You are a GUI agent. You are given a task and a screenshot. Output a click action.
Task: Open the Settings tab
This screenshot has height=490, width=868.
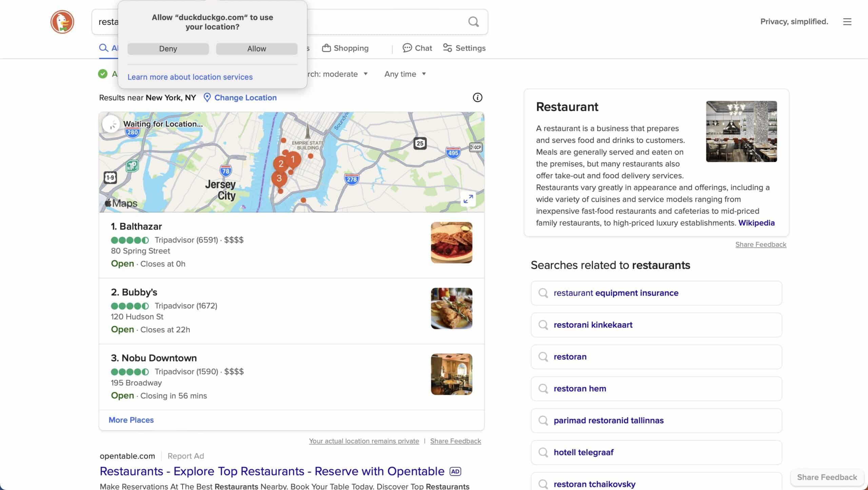(x=464, y=48)
